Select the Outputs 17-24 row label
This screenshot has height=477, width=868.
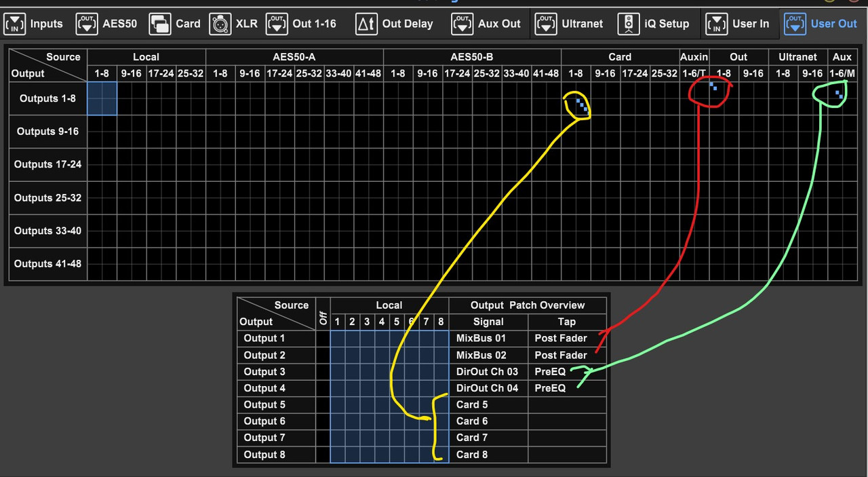(x=48, y=164)
